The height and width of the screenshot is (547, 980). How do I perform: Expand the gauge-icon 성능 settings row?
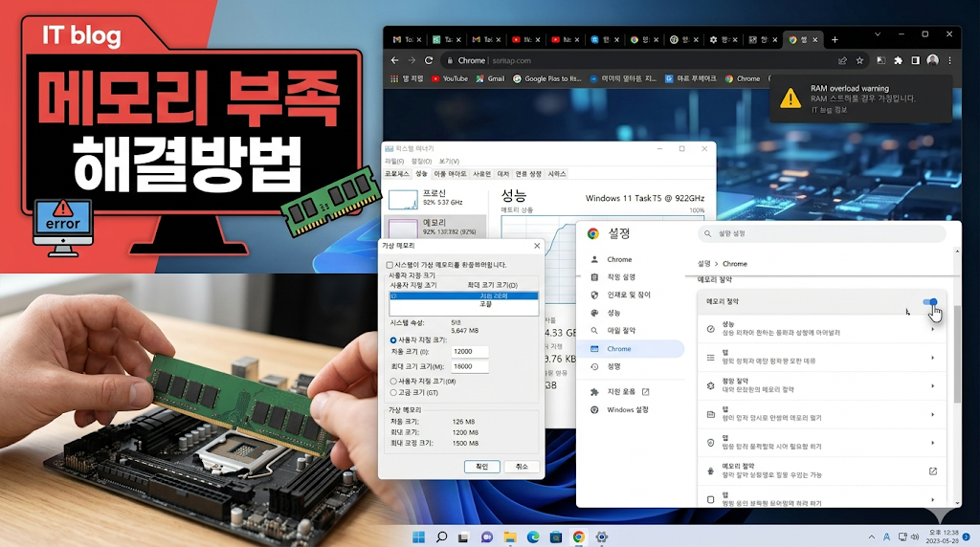822,328
